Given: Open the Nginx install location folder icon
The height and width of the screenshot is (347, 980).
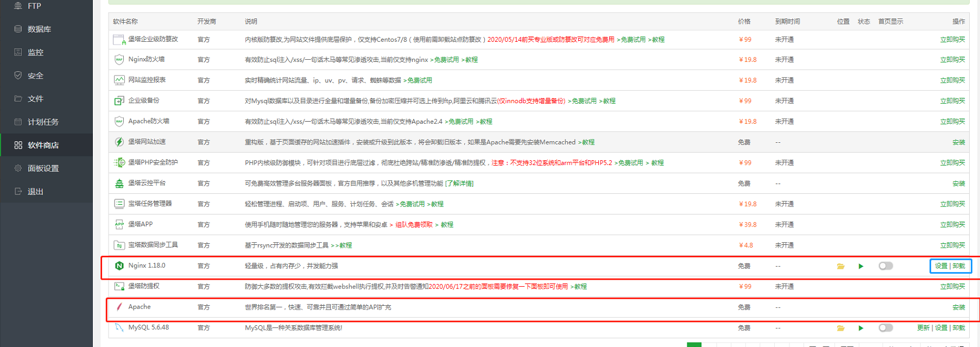Looking at the screenshot, I should (x=840, y=266).
